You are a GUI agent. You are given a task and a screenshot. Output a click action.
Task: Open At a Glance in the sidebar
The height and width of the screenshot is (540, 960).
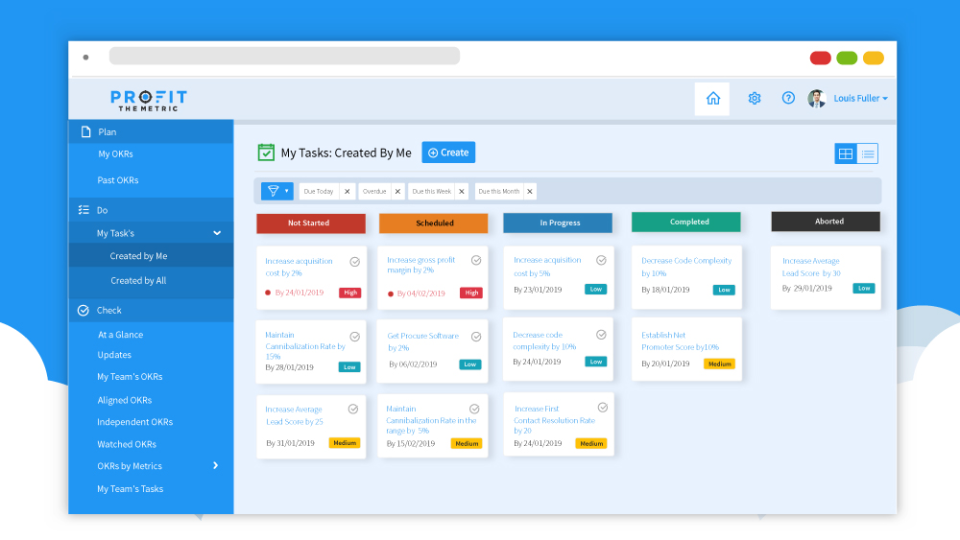[x=121, y=335]
